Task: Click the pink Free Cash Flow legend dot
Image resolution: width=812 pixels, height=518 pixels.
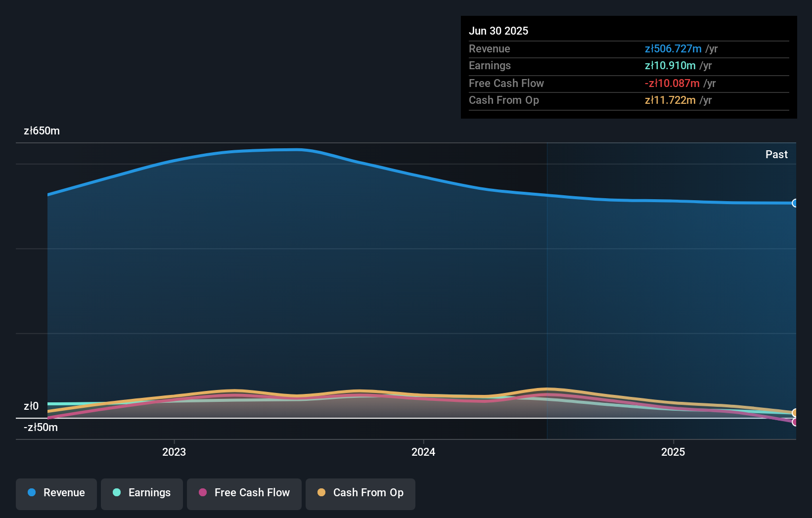Action: [203, 492]
